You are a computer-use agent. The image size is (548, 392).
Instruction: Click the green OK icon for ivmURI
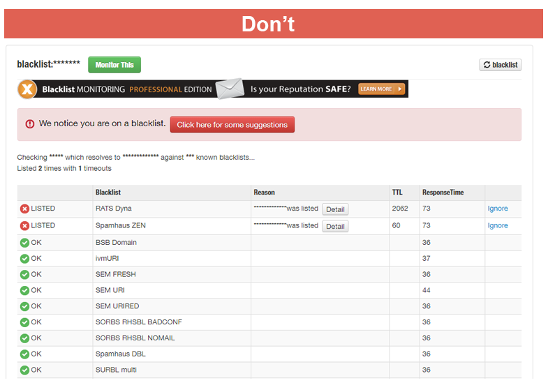click(x=24, y=259)
